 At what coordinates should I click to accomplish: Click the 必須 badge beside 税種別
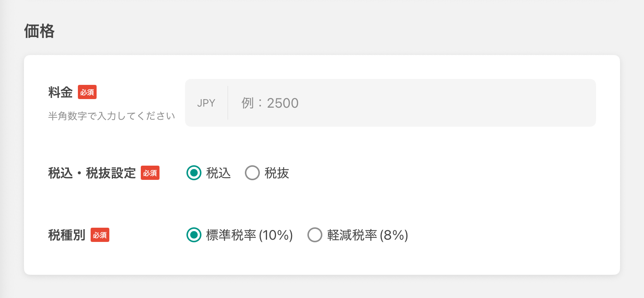100,235
